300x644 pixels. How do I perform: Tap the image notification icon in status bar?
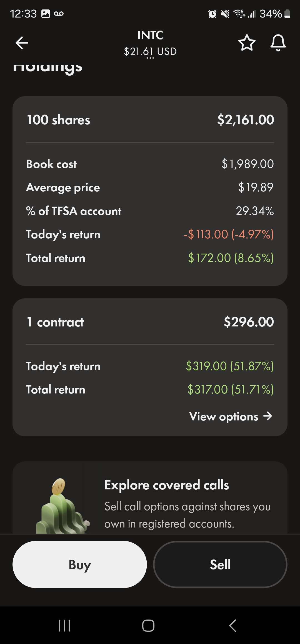tap(46, 14)
